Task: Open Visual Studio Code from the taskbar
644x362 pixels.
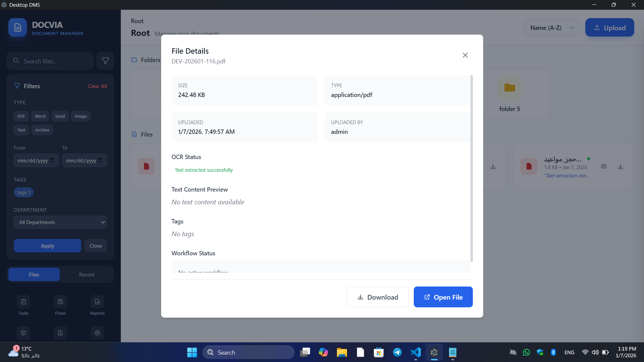Action: [416, 352]
